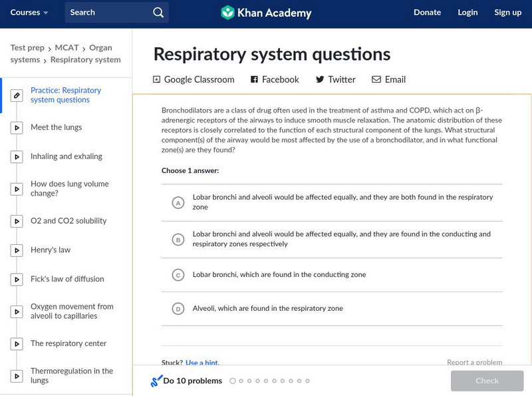532x396 pixels.
Task: Share via Google Classroom icon
Action: tap(157, 79)
